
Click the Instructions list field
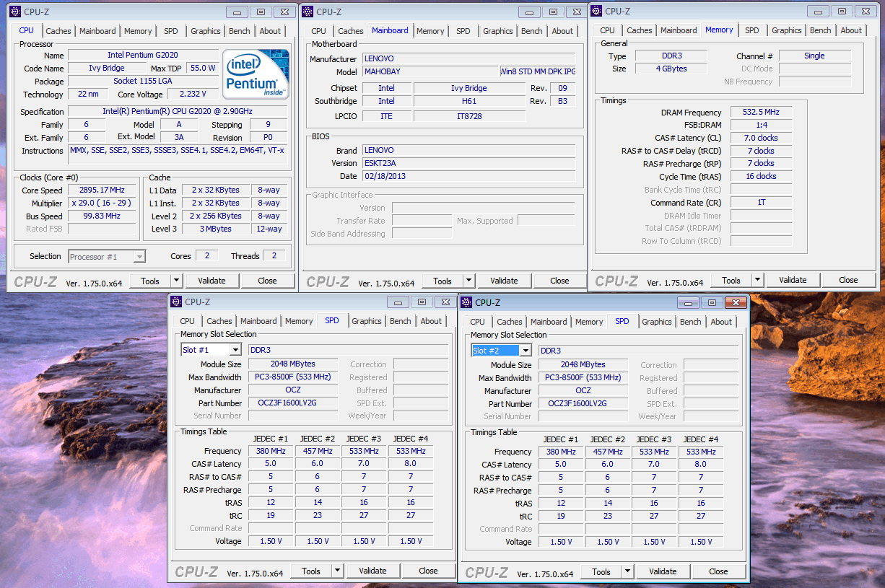[178, 154]
